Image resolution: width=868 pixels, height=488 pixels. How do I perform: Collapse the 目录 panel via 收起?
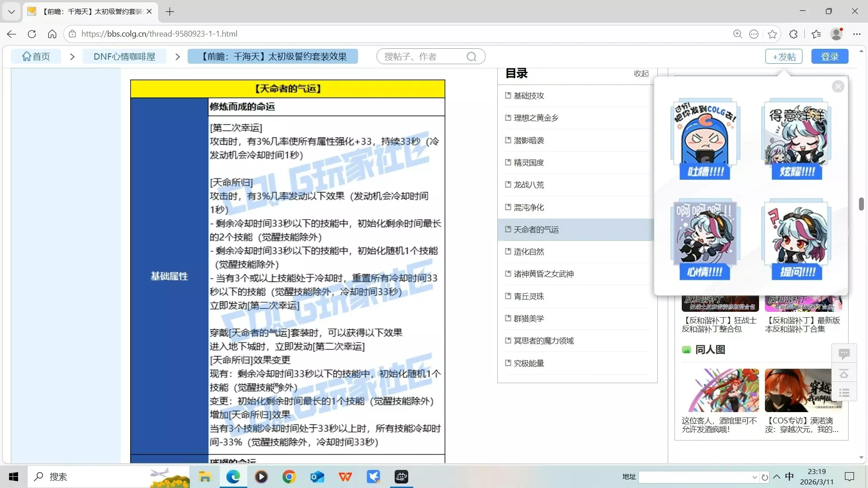(x=641, y=74)
